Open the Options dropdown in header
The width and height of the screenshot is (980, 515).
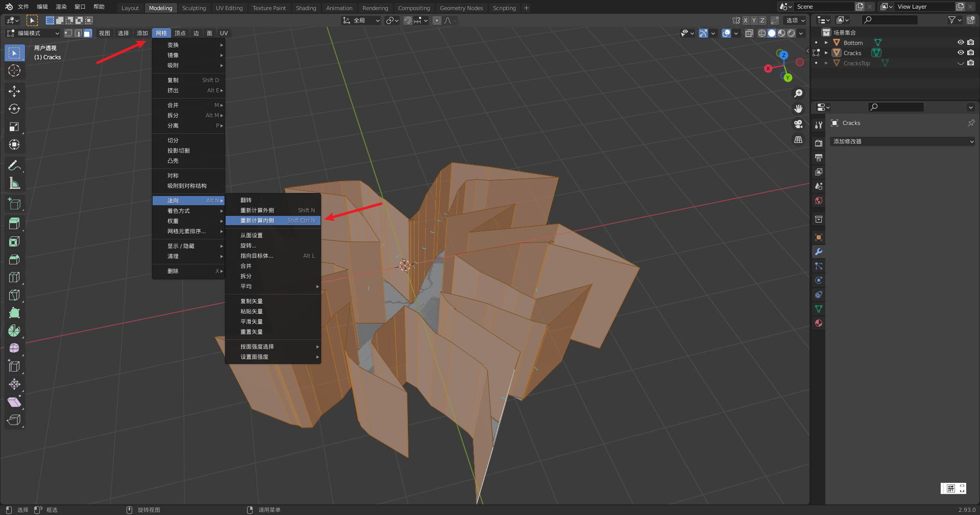point(795,20)
